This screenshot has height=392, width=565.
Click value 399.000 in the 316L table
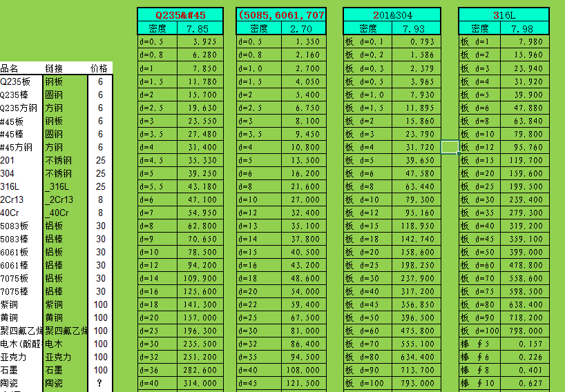525,253
